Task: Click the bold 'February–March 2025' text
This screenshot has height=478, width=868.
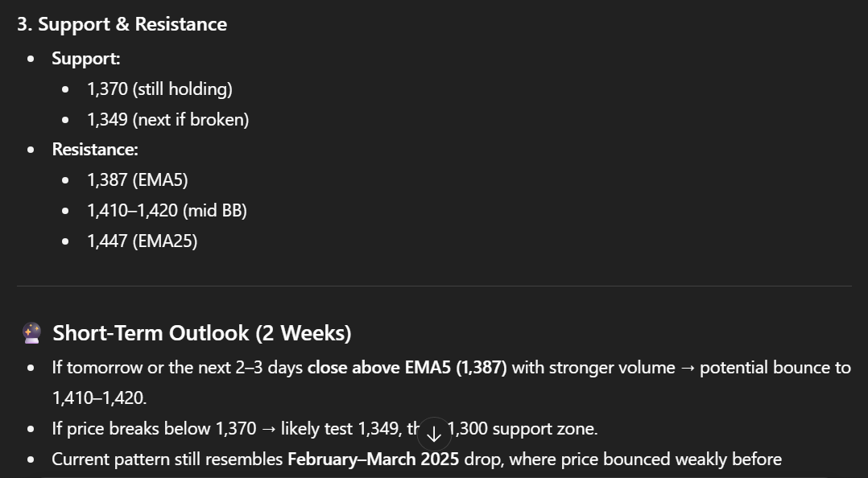Action: click(373, 459)
